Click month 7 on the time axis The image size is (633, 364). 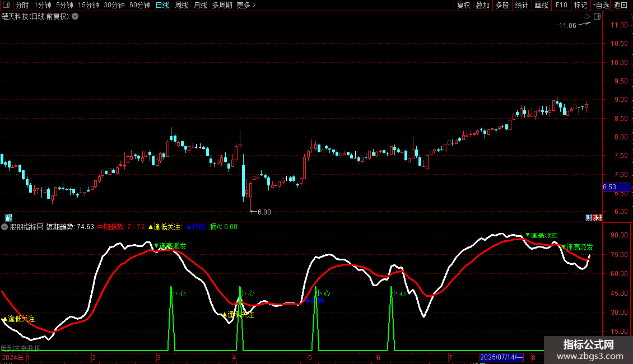[x=450, y=358]
